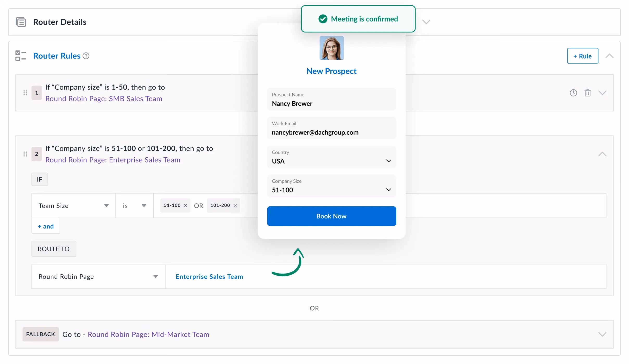Click the Enterprise Sales Team link
The image size is (629, 364).
click(x=209, y=276)
